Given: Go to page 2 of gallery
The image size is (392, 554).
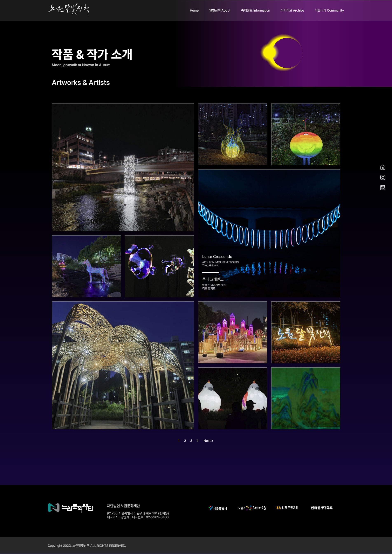Looking at the screenshot, I should [185, 441].
